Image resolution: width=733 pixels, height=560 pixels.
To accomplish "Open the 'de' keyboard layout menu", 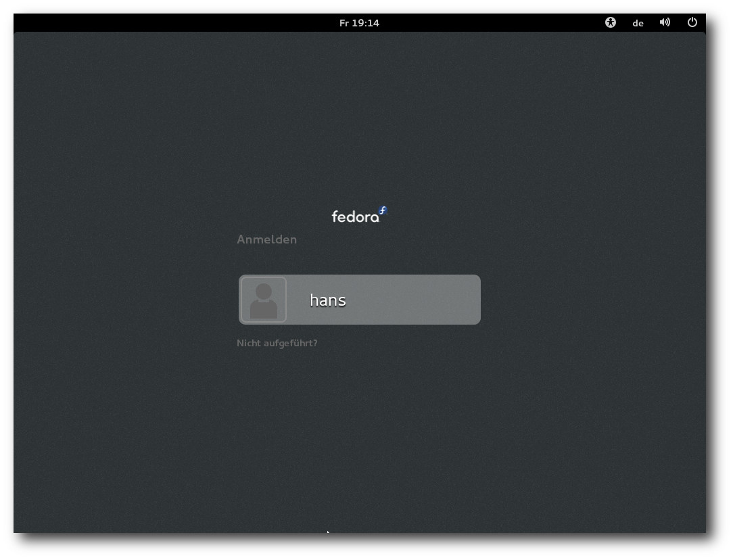I will (638, 24).
